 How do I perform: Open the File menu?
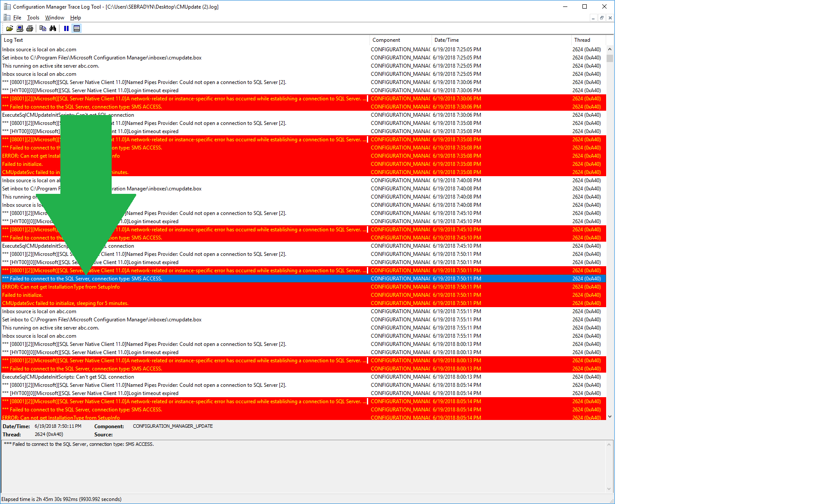[x=17, y=18]
